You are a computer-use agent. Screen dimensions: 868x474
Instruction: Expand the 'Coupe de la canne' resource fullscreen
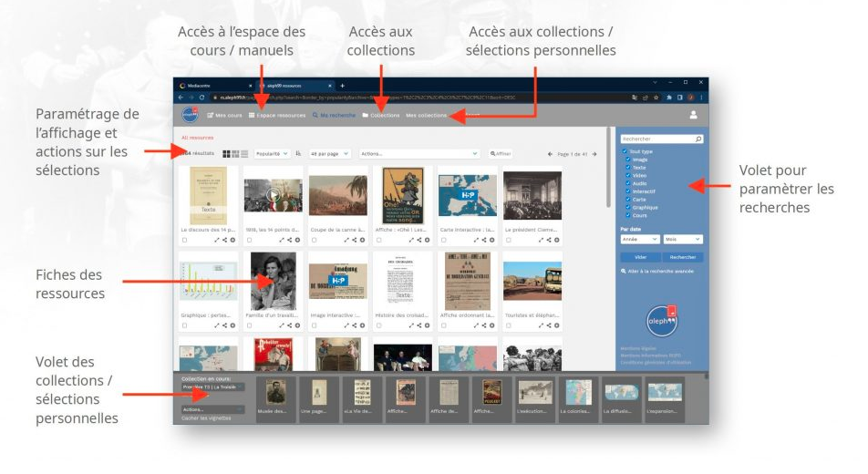pos(346,240)
